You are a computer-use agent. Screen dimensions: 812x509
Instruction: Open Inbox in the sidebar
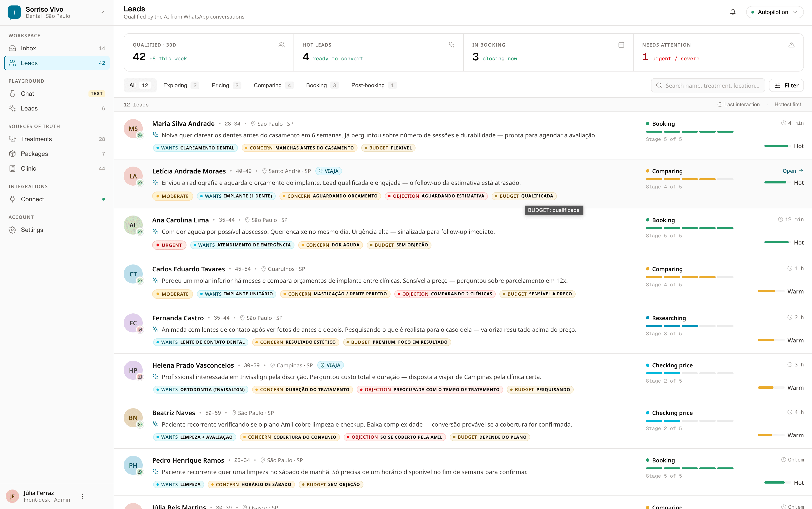coord(57,48)
